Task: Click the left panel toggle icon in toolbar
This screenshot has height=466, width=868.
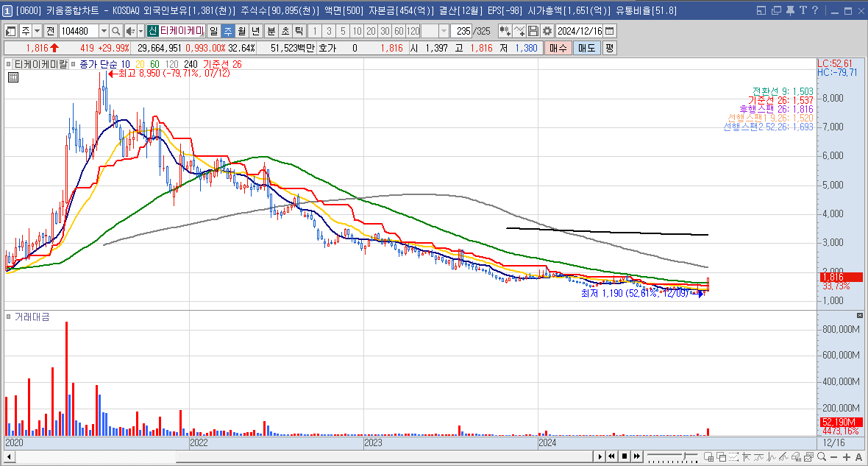Action: 10,31
